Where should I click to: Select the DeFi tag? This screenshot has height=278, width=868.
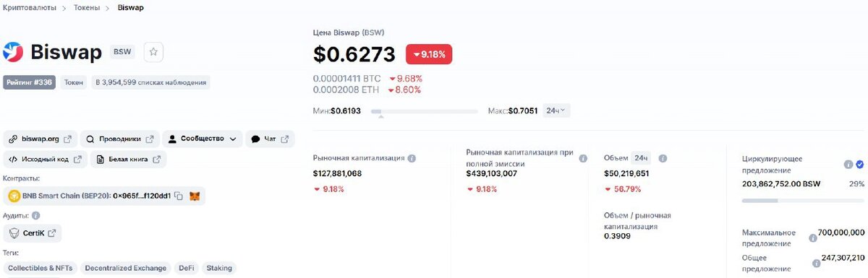pos(187,268)
